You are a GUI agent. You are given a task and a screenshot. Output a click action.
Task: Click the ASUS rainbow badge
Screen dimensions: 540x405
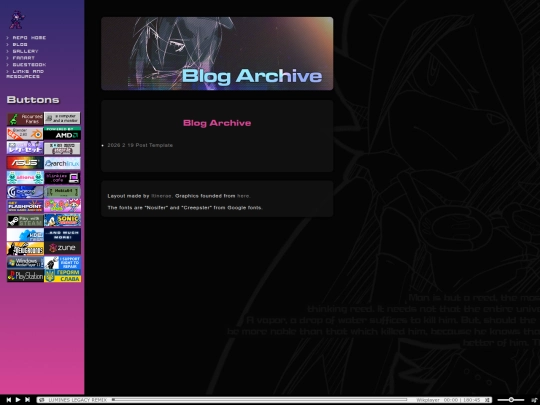(x=25, y=163)
